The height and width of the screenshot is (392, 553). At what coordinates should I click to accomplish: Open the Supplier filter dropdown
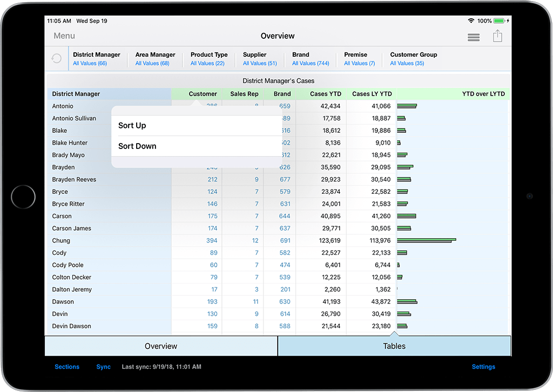(x=260, y=59)
